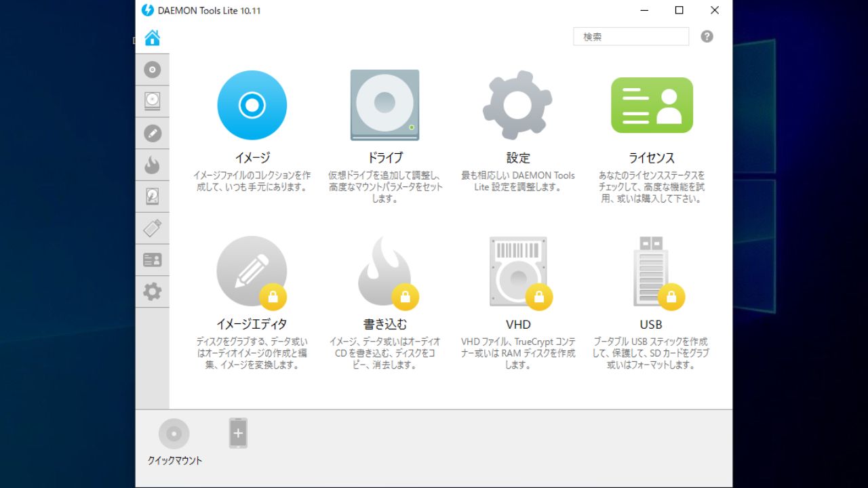Select the License card icon in the sidebar

pyautogui.click(x=152, y=260)
